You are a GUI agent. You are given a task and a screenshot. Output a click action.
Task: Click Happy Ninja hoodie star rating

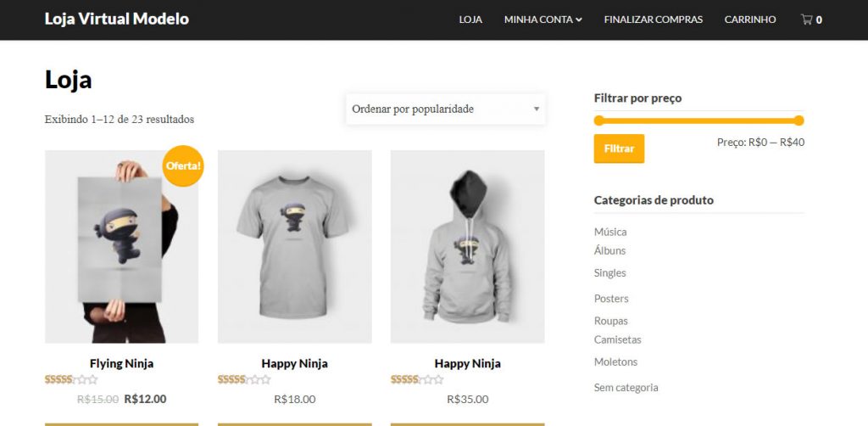417,379
